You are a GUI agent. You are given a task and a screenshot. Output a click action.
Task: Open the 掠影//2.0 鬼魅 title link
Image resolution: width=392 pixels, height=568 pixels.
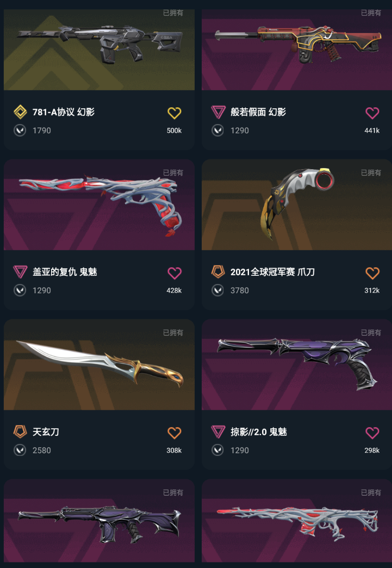258,432
